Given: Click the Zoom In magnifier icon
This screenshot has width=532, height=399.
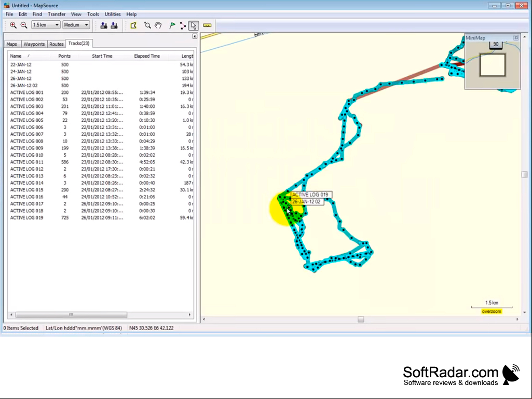Looking at the screenshot, I should [13, 25].
